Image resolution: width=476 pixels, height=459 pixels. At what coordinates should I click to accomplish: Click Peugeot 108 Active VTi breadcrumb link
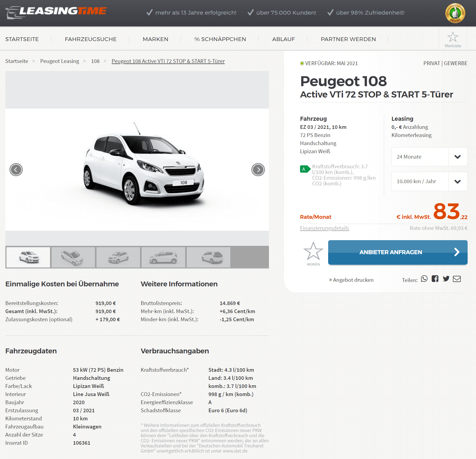(x=168, y=61)
